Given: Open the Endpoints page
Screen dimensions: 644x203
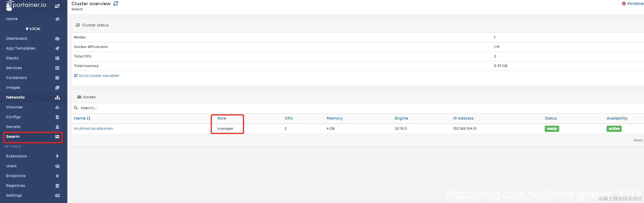Looking at the screenshot, I should tap(16, 176).
